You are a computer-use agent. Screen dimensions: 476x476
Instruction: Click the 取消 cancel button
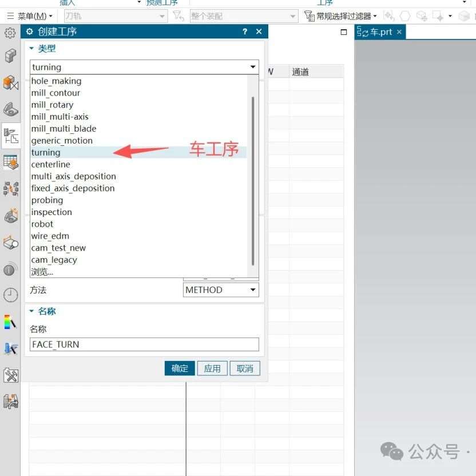coord(245,368)
